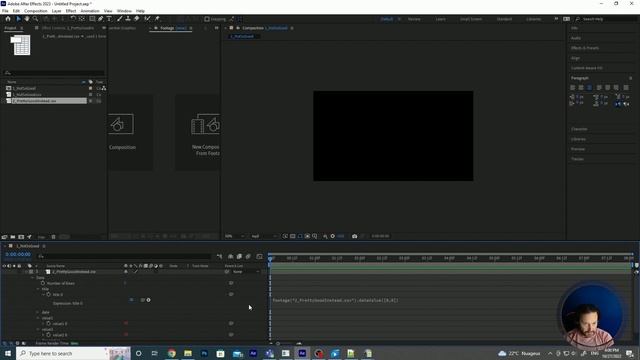This screenshot has width=640, height=360.
Task: Select the Eraser tool
Action: (136, 19)
